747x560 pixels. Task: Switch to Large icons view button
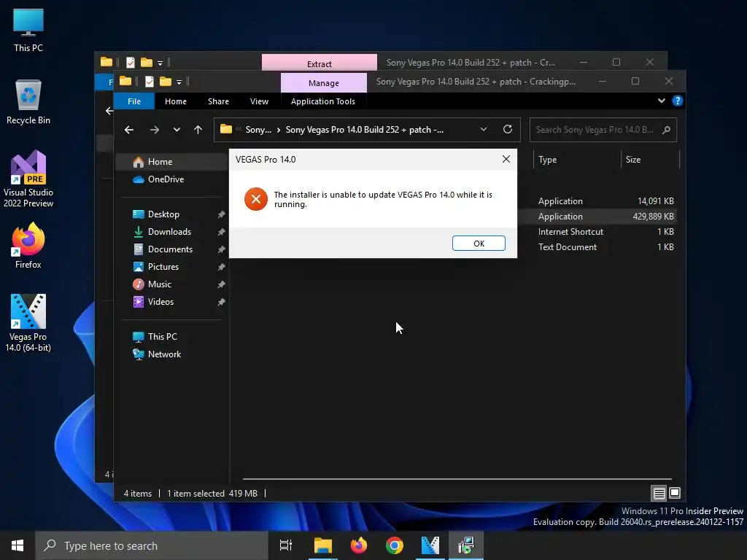pyautogui.click(x=675, y=494)
